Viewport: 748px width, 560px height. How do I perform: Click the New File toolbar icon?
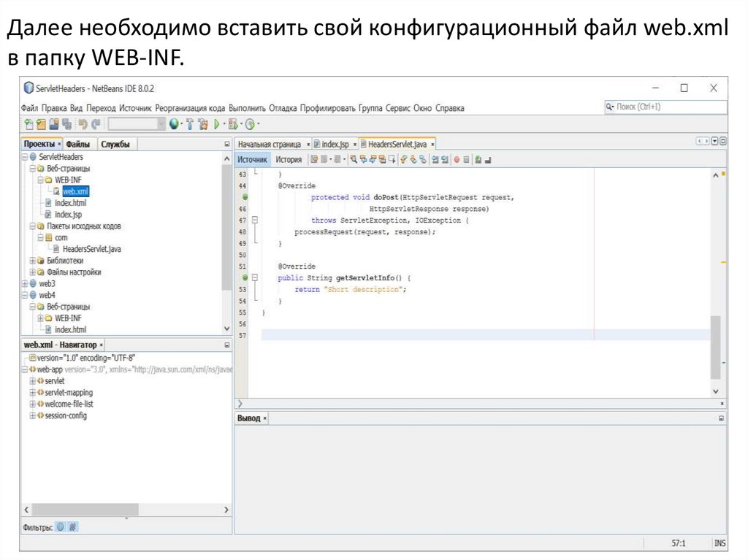29,124
